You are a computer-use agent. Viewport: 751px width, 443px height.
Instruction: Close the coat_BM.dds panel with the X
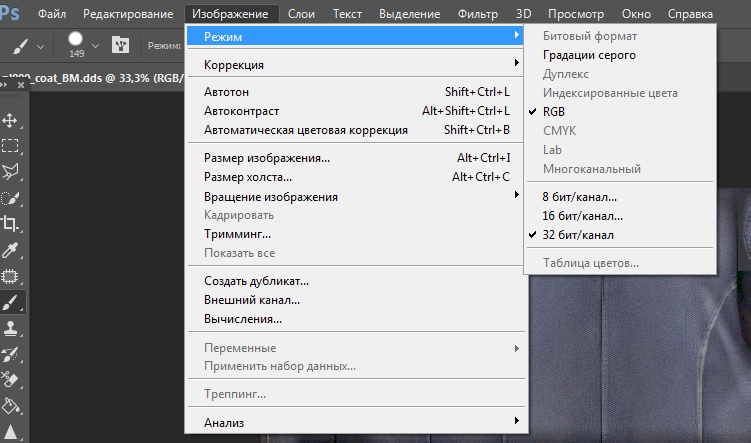point(20,85)
